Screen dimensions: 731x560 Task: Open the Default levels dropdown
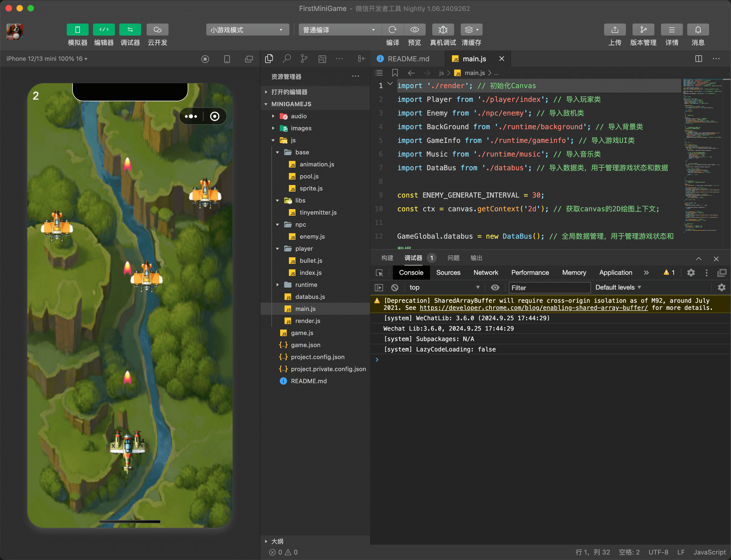pos(618,287)
